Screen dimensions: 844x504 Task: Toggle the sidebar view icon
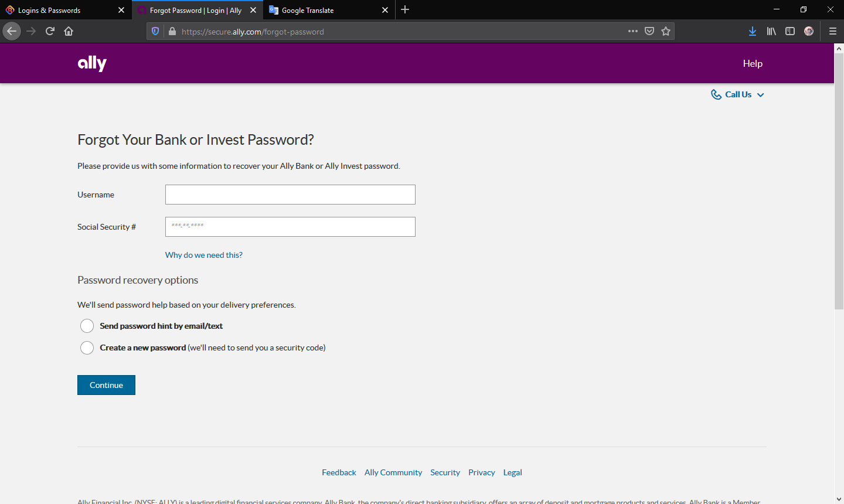coord(790,31)
